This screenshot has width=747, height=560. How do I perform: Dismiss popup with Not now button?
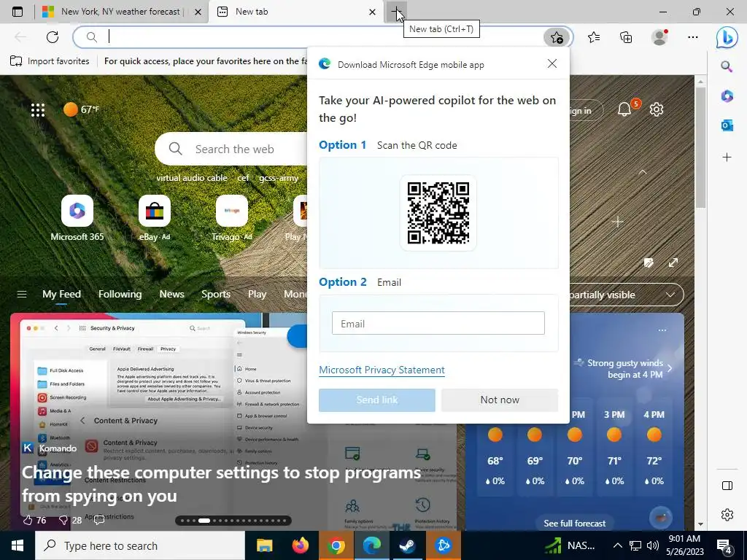(499, 400)
